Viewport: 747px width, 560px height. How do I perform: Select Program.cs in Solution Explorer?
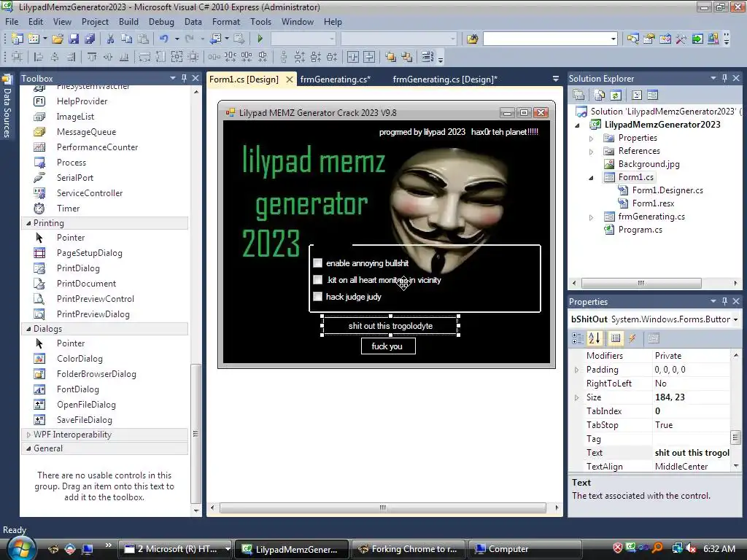pos(640,230)
